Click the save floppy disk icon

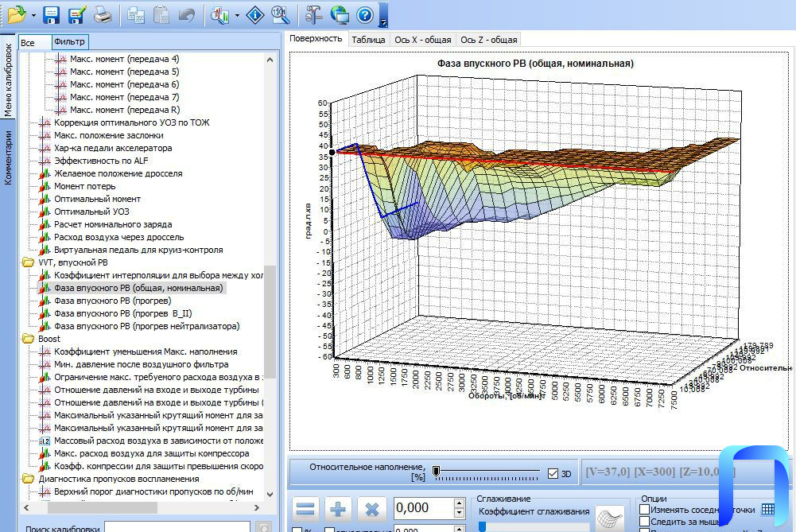[x=52, y=14]
